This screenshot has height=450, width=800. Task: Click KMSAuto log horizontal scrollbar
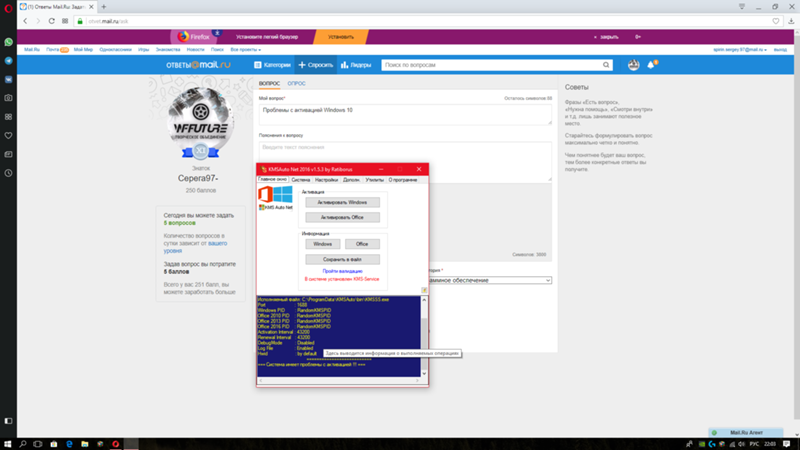point(339,381)
